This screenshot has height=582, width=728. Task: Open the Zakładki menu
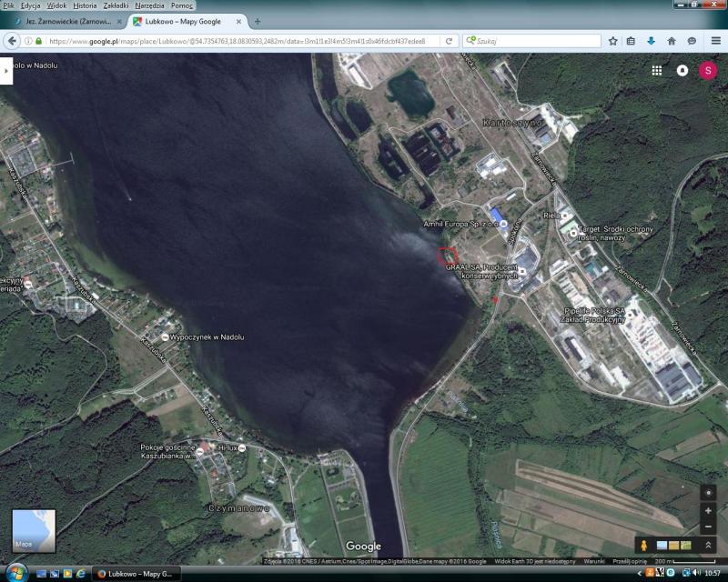[x=116, y=5]
